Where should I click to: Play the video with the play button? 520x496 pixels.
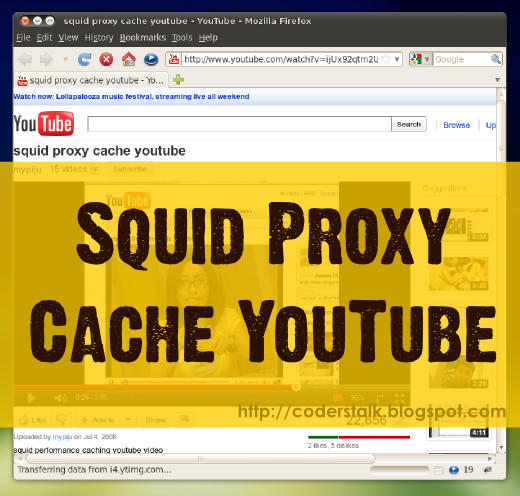[31, 398]
